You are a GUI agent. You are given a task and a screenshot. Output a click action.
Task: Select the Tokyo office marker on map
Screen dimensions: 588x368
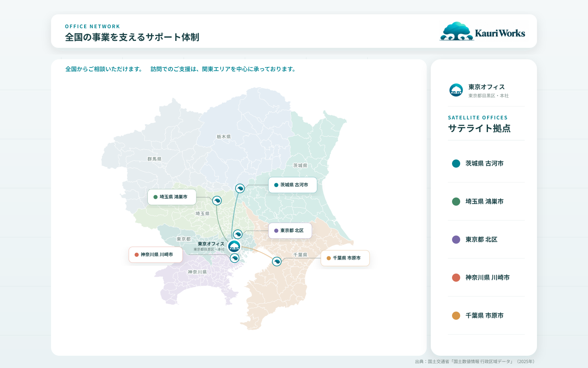pos(234,246)
